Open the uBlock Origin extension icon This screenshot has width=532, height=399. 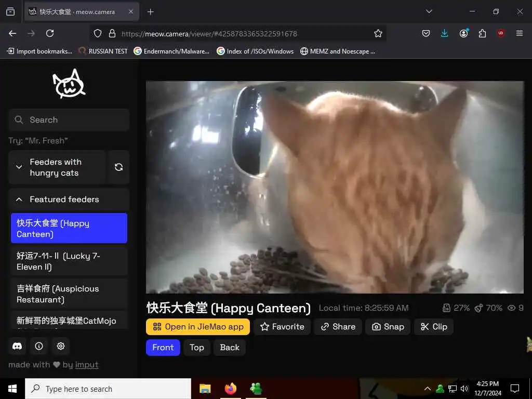click(x=501, y=33)
